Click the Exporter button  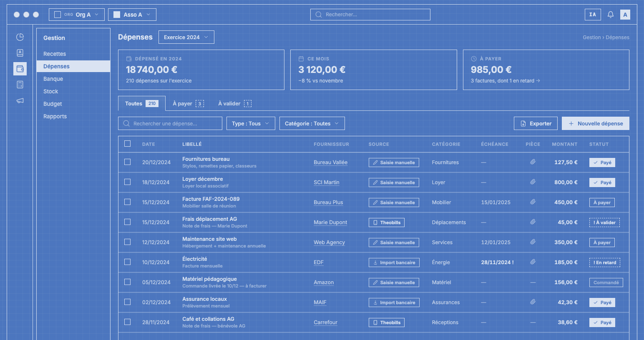point(536,123)
